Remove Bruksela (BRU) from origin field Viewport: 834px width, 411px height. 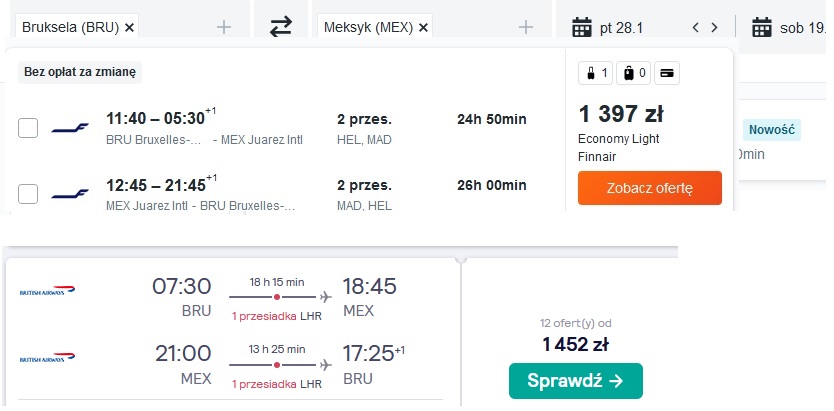(129, 28)
